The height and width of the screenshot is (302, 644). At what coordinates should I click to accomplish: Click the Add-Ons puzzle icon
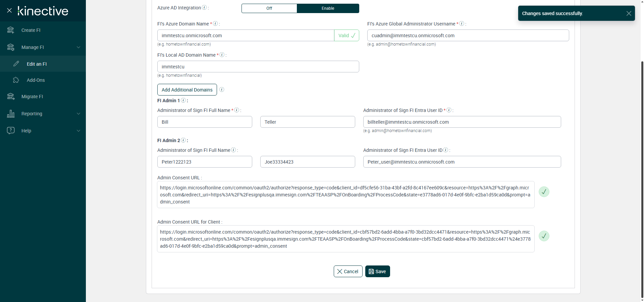16,80
